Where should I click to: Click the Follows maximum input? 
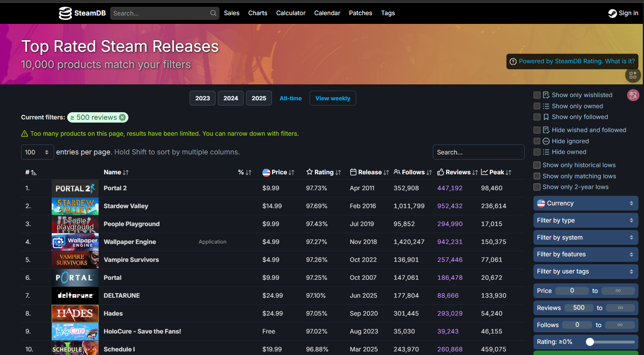[620, 325]
